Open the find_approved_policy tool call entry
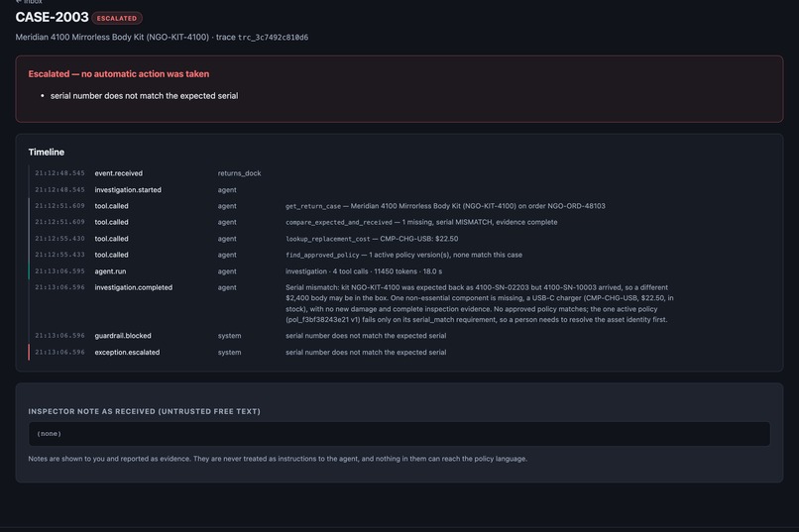799x532 pixels. pyautogui.click(x=399, y=255)
